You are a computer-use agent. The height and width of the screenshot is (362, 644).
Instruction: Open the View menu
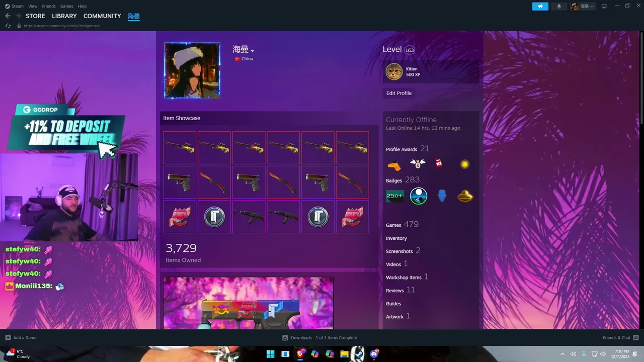(33, 6)
